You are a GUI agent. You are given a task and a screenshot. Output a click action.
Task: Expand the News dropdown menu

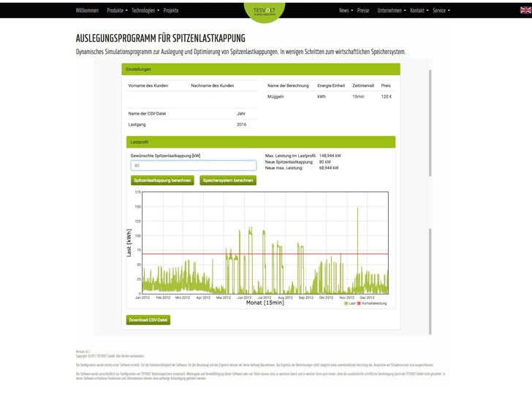pos(346,10)
